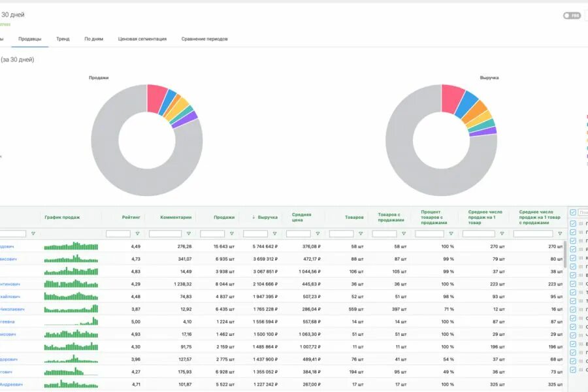Sort by Товаров с продажами header

coord(391,217)
